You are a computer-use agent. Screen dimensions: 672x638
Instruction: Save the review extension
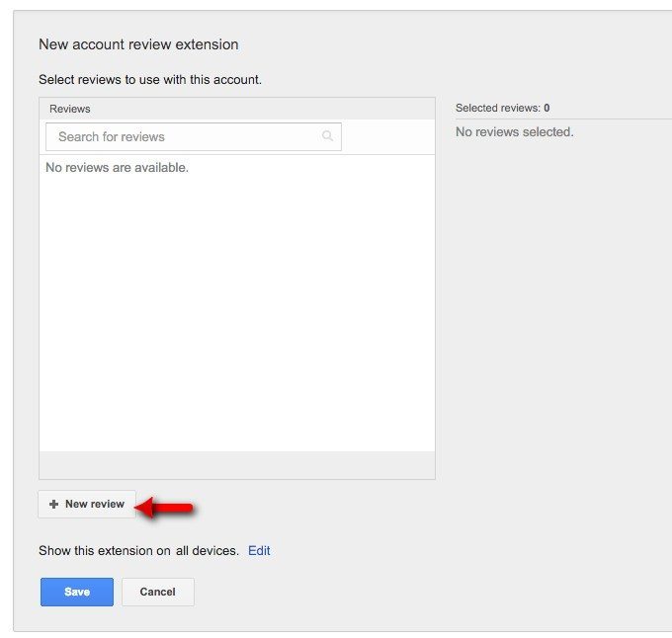77,592
